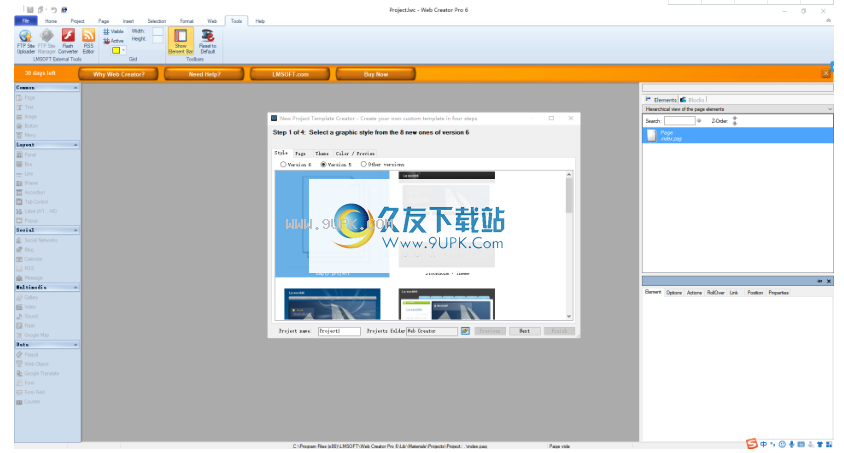Screen dimensions: 844x453
Task: Toggle grid Visible option
Action: tap(113, 32)
